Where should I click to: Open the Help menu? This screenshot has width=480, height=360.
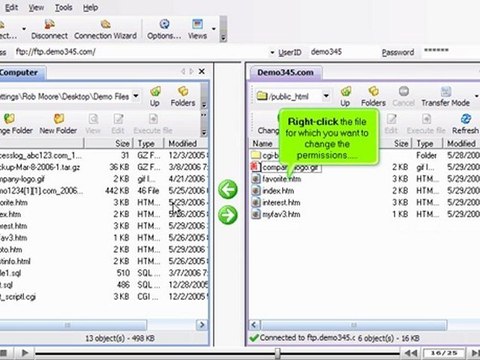click(90, 7)
